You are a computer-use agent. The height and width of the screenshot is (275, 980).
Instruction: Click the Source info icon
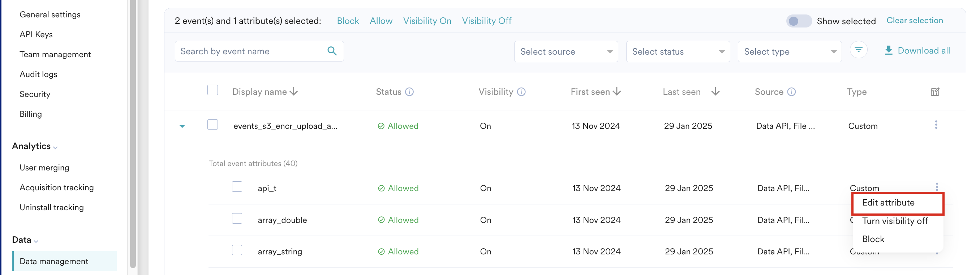pyautogui.click(x=791, y=92)
